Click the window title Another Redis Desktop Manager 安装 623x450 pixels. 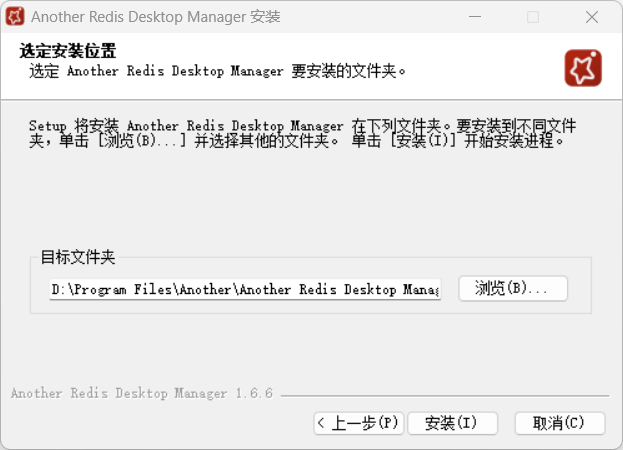point(156,17)
